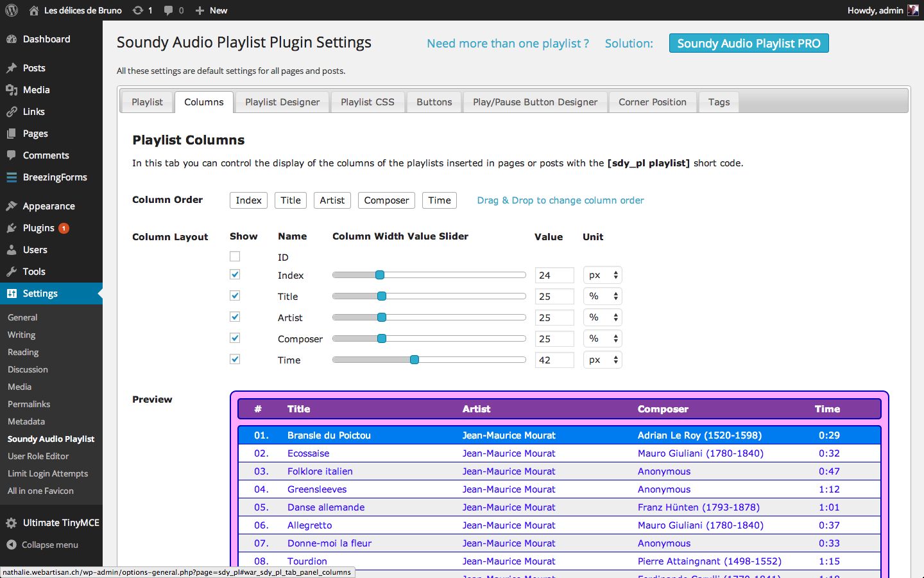The width and height of the screenshot is (924, 578).
Task: Uncheck the Composer column checkbox
Action: pyautogui.click(x=235, y=338)
